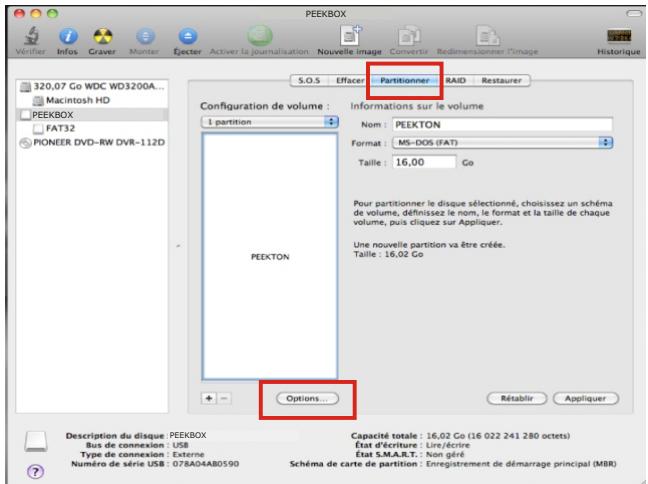Screen dimensions: 648x484
Task: Select the PEEKTON partition block
Action: [x=270, y=256]
